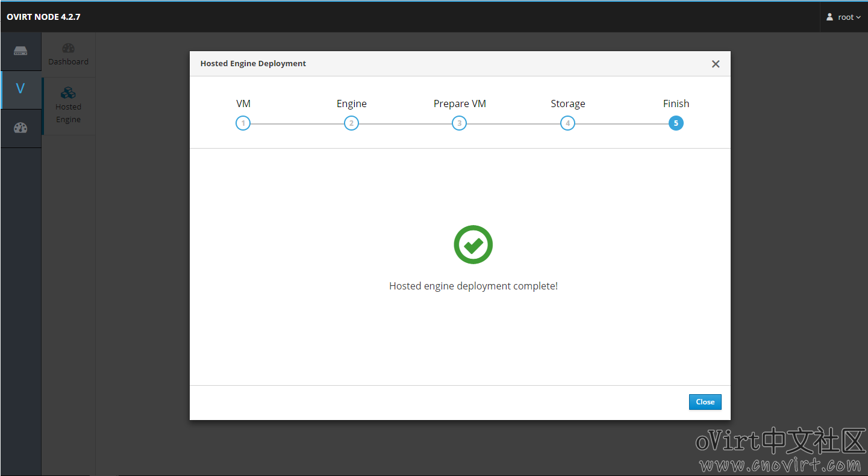The width and height of the screenshot is (868, 476).
Task: Open the gauge tools icon in sidebar
Action: click(20, 128)
